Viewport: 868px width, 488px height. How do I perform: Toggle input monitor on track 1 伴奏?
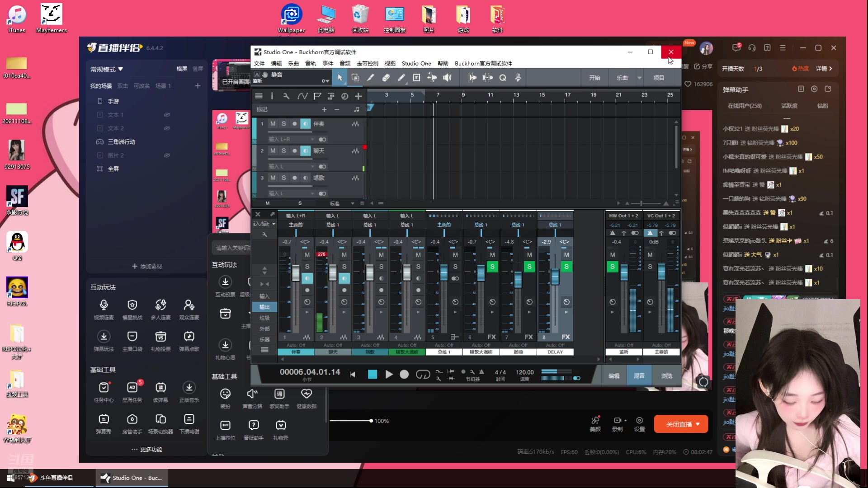[306, 124]
